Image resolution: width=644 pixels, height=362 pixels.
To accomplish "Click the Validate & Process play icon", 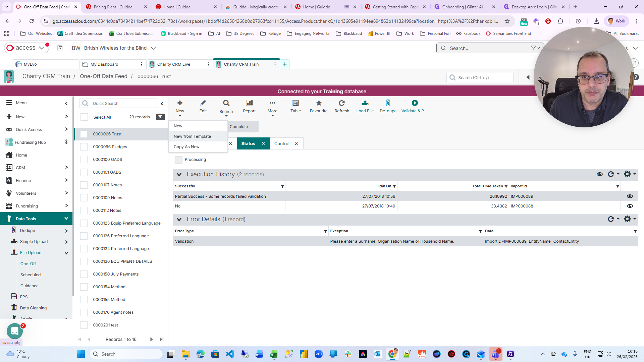I will [415, 103].
